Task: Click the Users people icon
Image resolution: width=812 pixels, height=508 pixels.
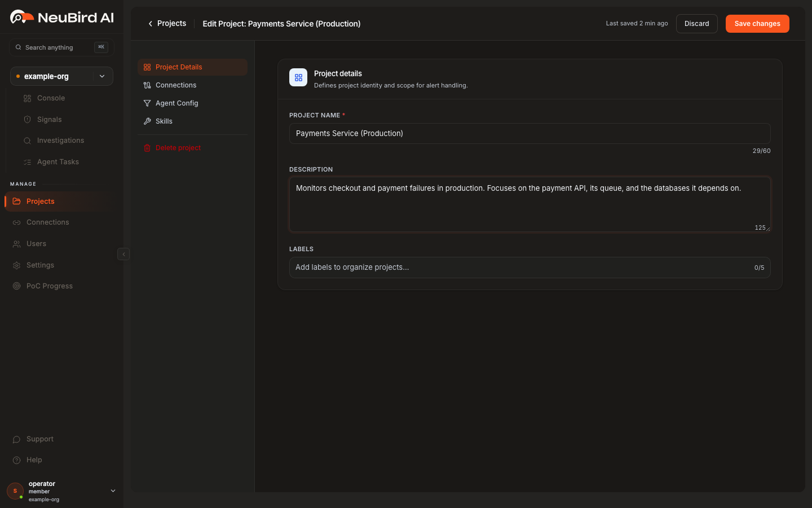Action: (16, 244)
